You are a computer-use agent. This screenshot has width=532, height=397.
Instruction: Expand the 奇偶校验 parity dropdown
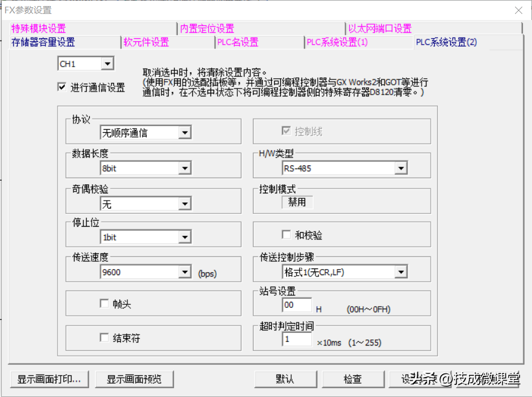[x=184, y=204]
